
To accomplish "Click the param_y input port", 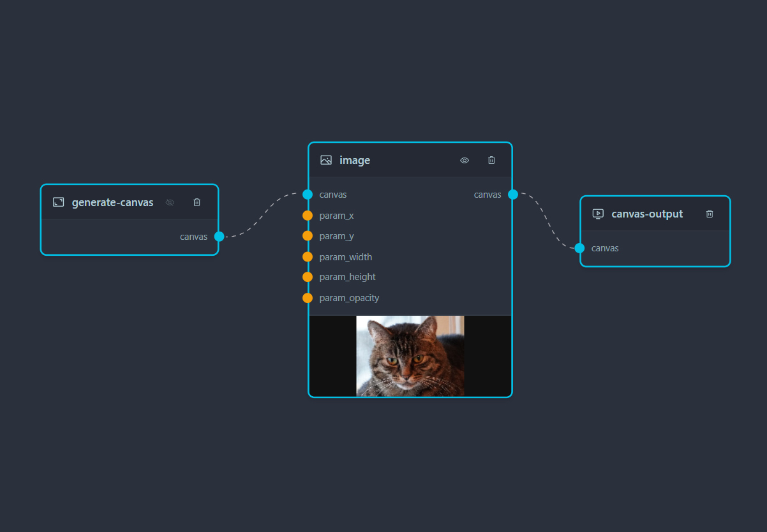I will coord(308,236).
